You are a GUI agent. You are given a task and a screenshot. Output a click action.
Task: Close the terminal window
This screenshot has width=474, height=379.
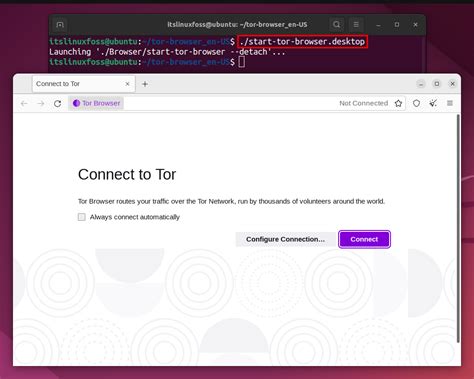tap(415, 25)
